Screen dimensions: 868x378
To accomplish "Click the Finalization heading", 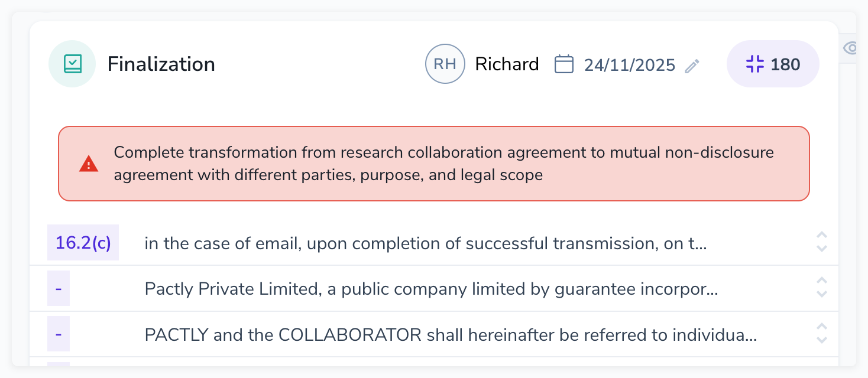I will [x=161, y=64].
